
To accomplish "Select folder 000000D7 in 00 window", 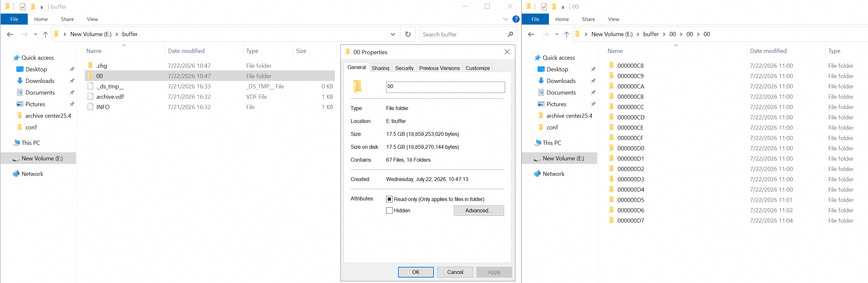I will pos(630,221).
